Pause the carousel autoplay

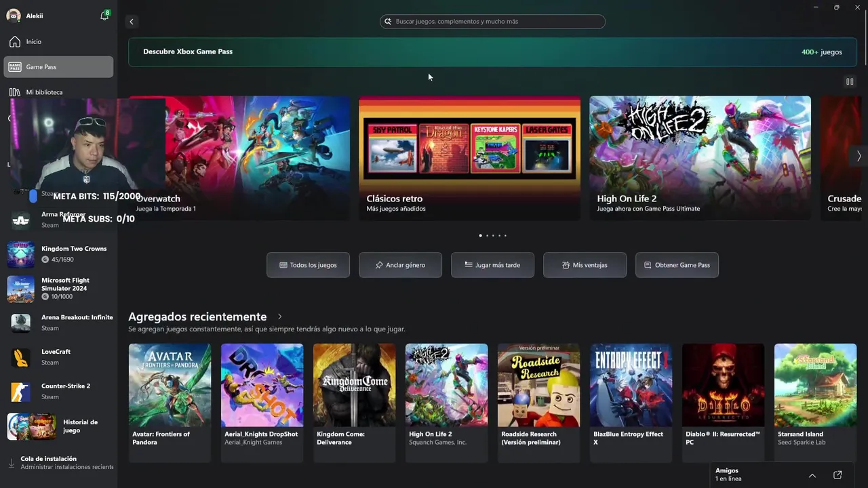[850, 81]
